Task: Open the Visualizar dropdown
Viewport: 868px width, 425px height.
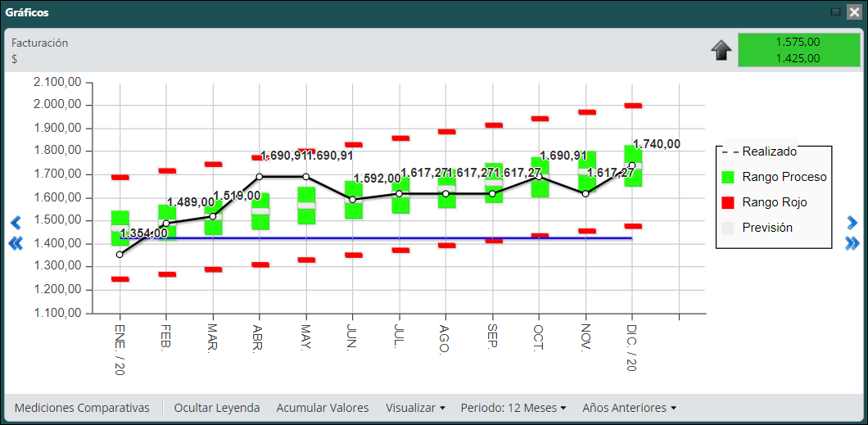Action: coord(415,408)
